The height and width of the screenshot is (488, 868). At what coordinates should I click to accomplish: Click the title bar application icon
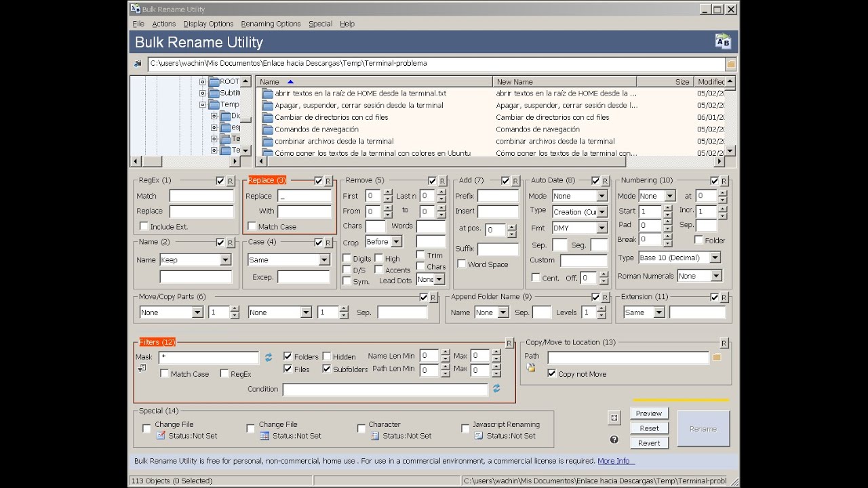[136, 9]
